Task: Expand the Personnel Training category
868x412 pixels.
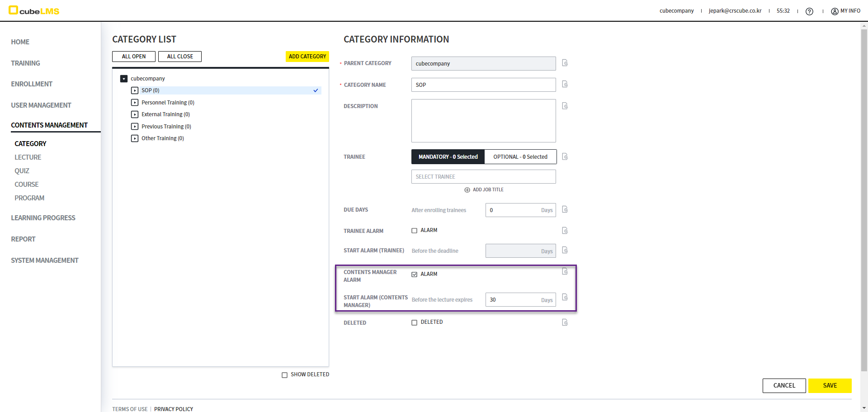Action: pos(135,103)
